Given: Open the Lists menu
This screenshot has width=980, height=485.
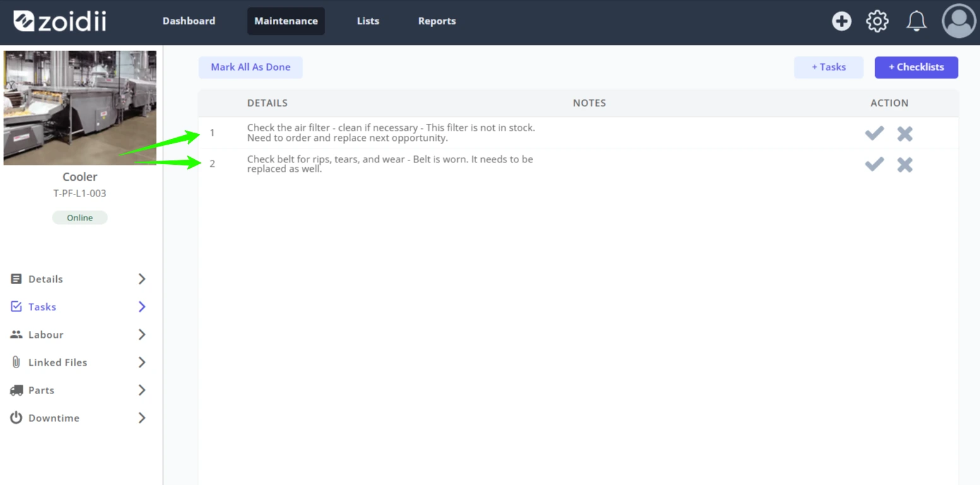Looking at the screenshot, I should point(368,21).
